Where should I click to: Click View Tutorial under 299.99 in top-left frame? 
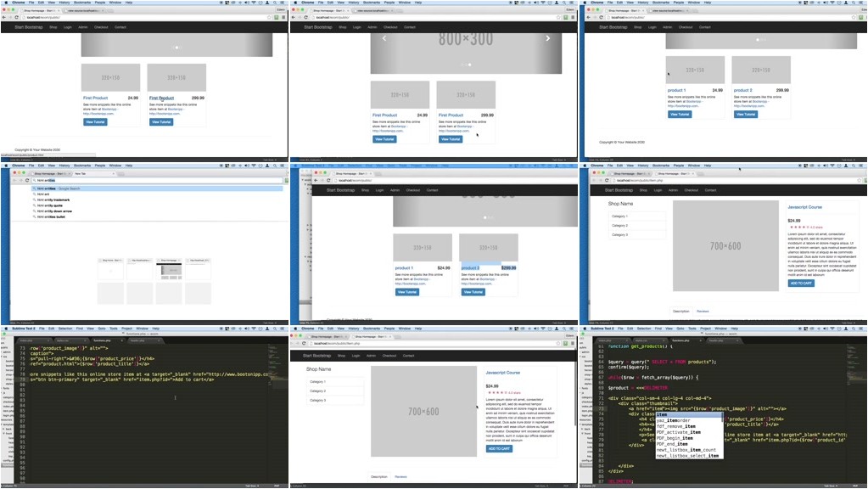(161, 122)
